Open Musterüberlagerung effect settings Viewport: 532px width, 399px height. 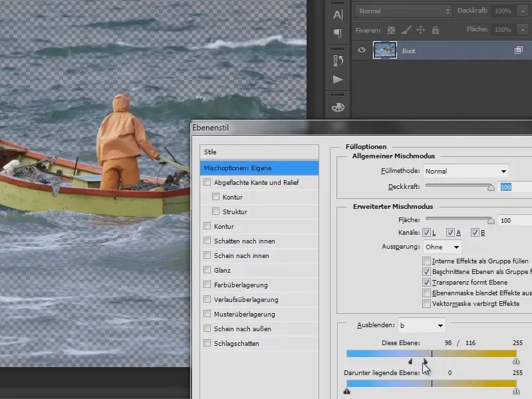click(x=244, y=314)
